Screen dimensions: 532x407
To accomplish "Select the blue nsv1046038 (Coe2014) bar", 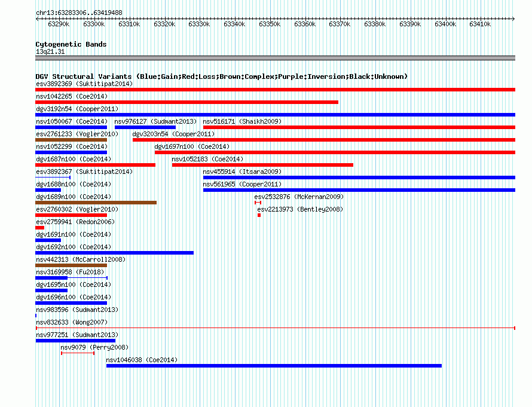I will (274, 366).
